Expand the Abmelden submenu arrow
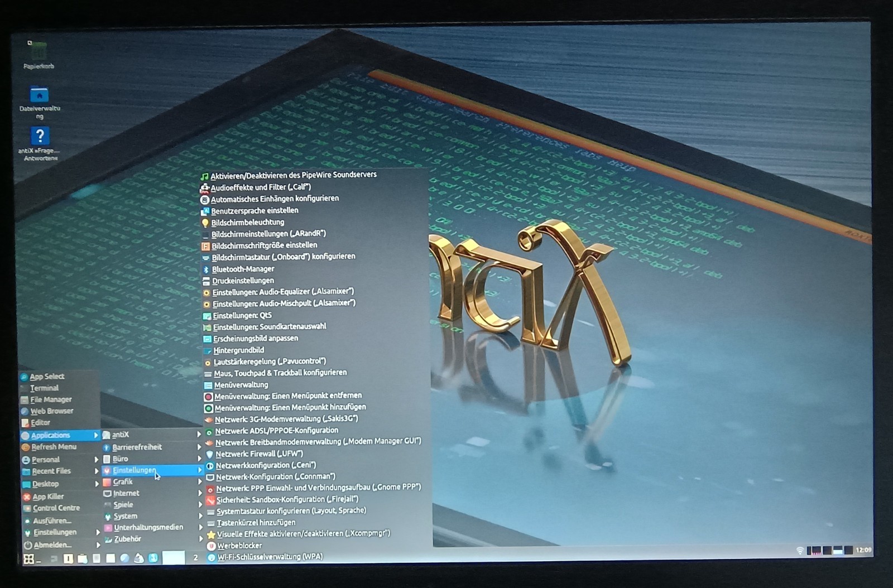Screen dimensions: 893x588 [x=98, y=545]
